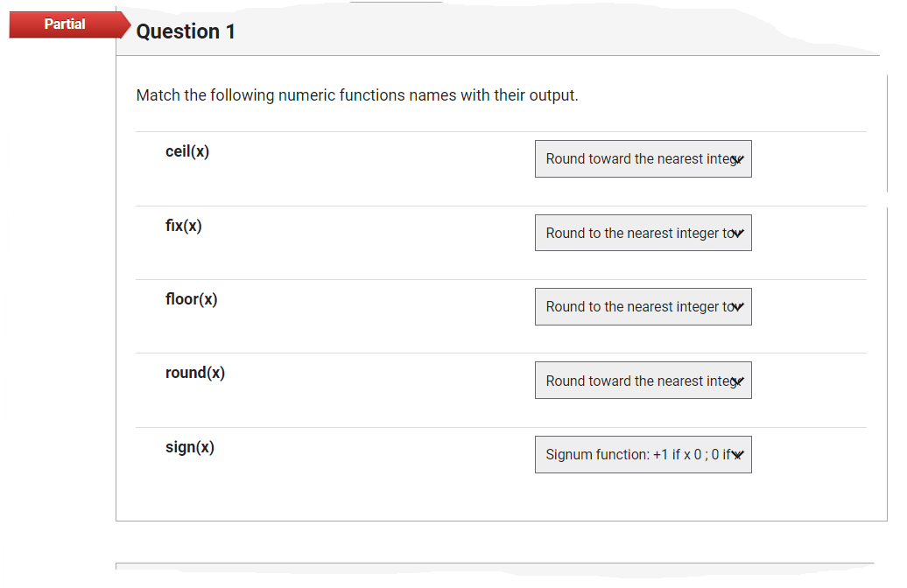
Task: Open the dropdown for round(x)
Action: [x=643, y=381]
